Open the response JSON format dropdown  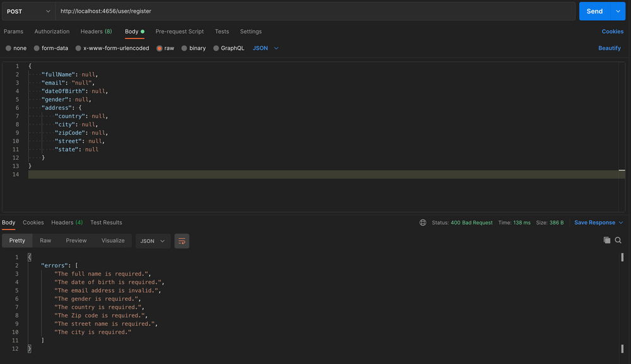point(153,241)
